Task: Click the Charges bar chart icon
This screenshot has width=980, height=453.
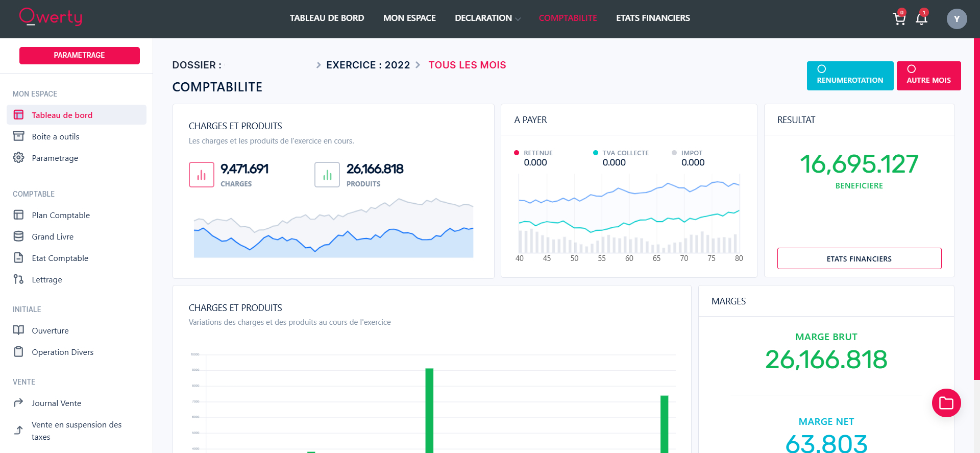Action: tap(202, 175)
